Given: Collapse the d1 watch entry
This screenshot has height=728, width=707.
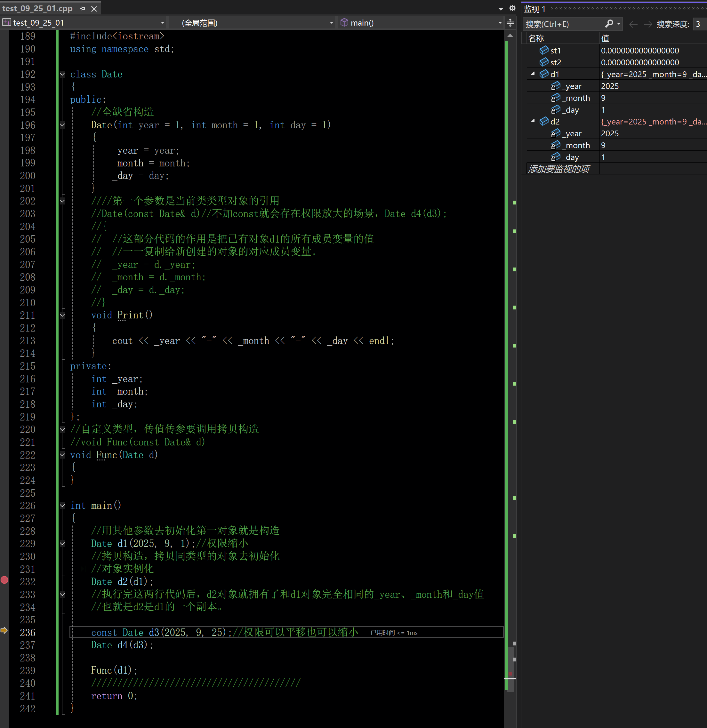Looking at the screenshot, I should pos(533,74).
